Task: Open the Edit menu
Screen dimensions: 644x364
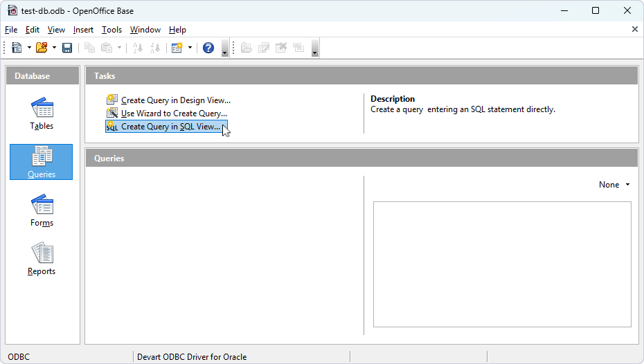Action: coord(33,30)
